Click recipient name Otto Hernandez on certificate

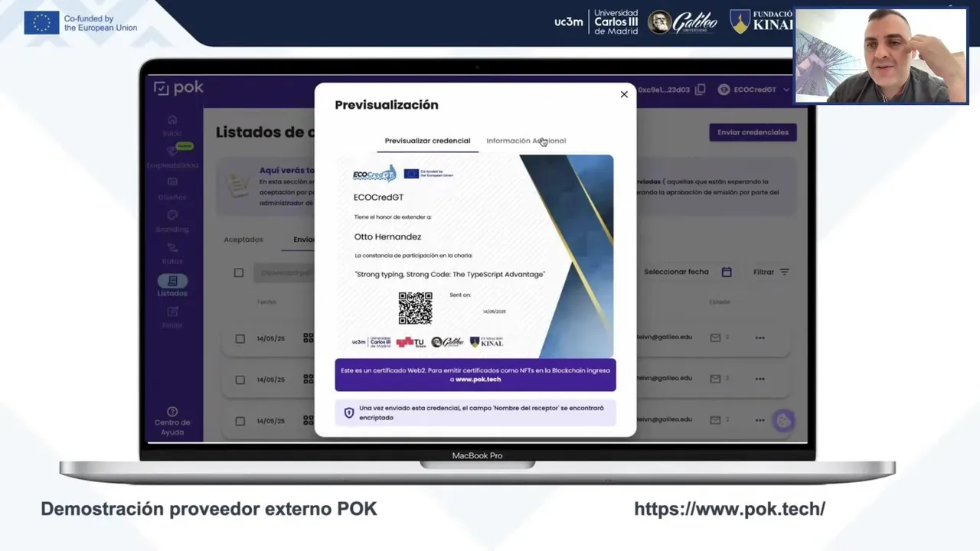387,237
